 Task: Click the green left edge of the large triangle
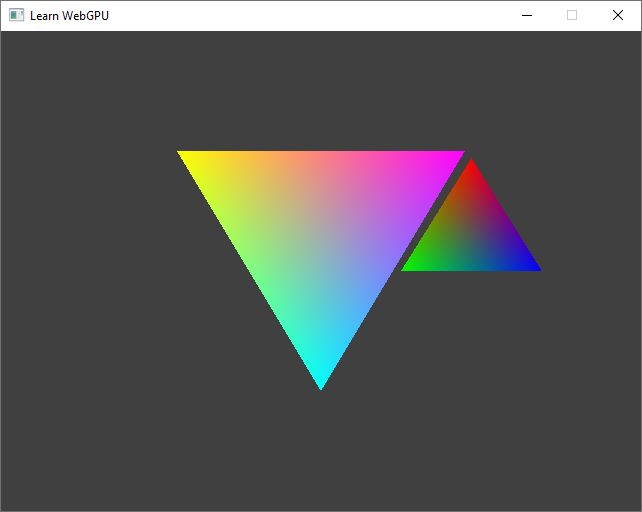pos(252,268)
